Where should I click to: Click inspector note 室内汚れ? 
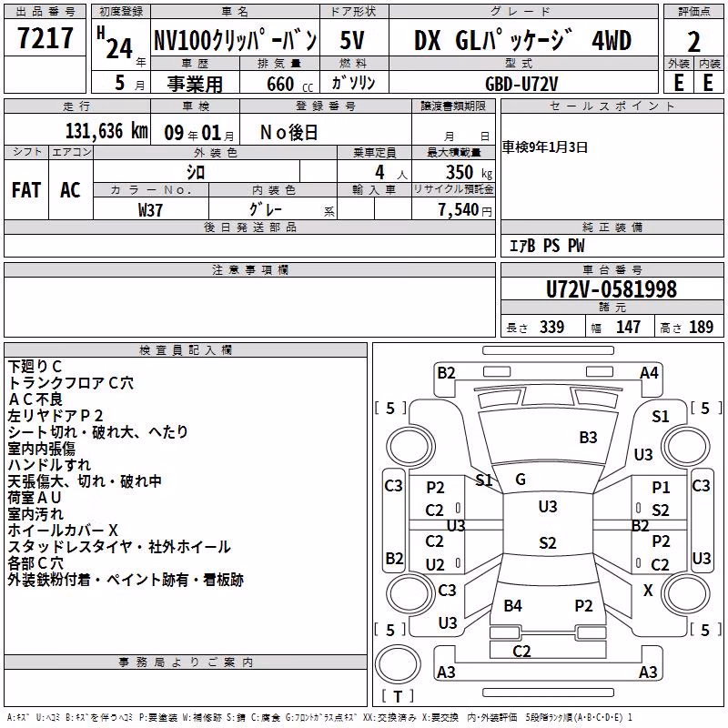click(35, 514)
